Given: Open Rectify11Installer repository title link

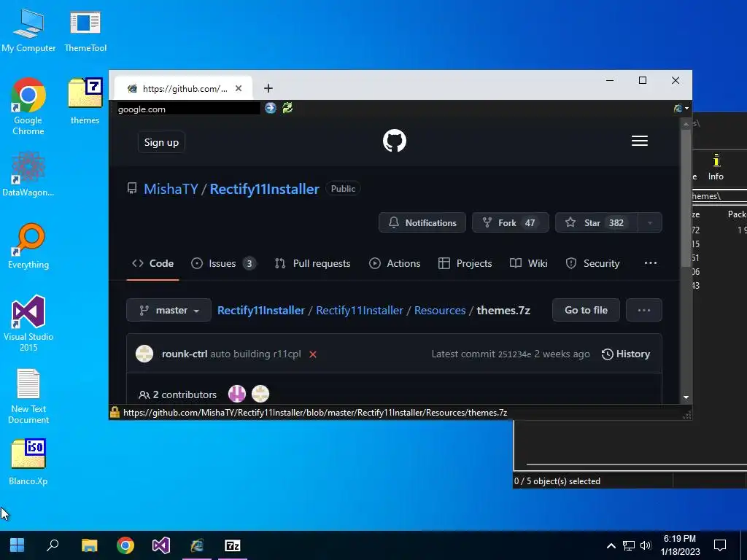Looking at the screenshot, I should click(264, 189).
